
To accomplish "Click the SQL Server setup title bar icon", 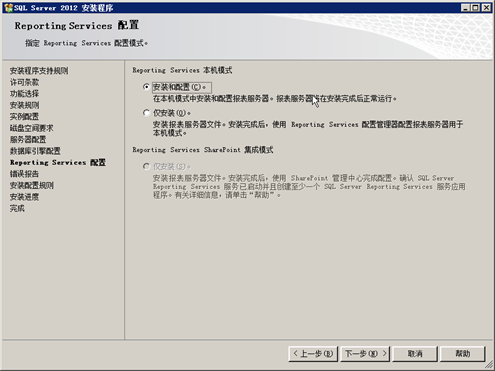I will [8, 8].
